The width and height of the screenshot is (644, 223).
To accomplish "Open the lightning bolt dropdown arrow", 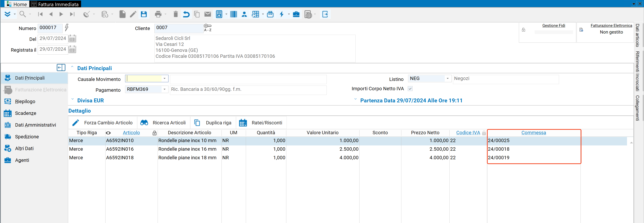I will pyautogui.click(x=289, y=14).
